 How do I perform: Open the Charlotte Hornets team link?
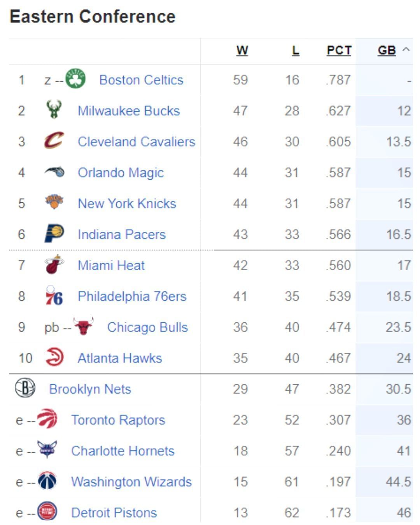122,451
